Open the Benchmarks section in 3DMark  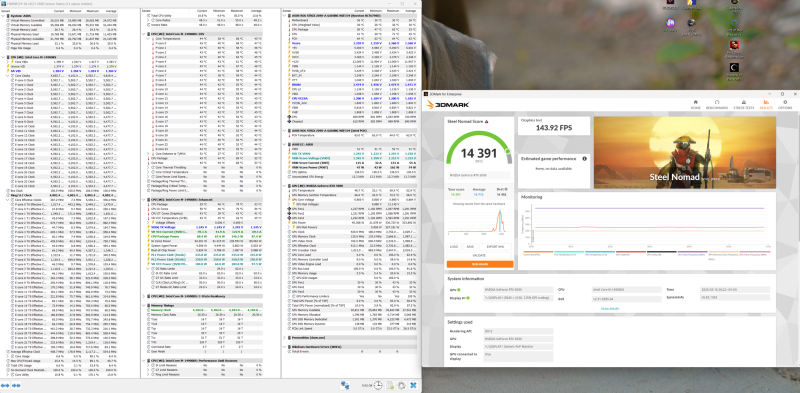coord(717,104)
